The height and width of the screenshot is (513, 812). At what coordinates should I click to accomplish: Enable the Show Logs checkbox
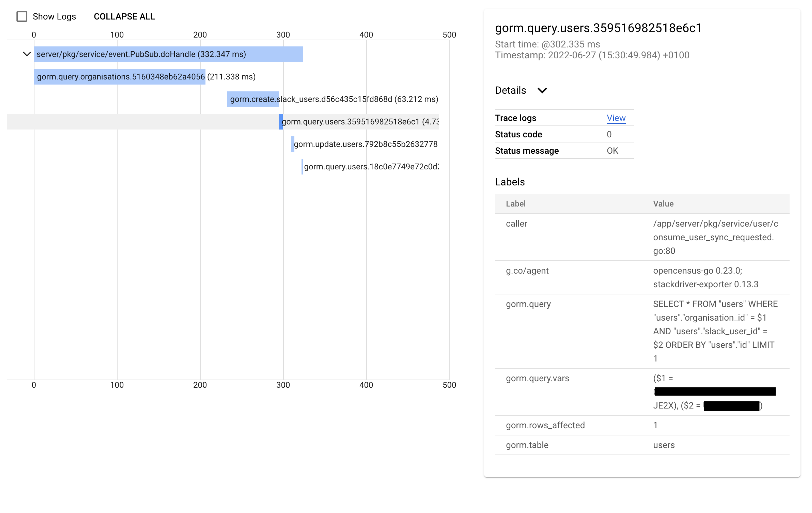click(22, 17)
